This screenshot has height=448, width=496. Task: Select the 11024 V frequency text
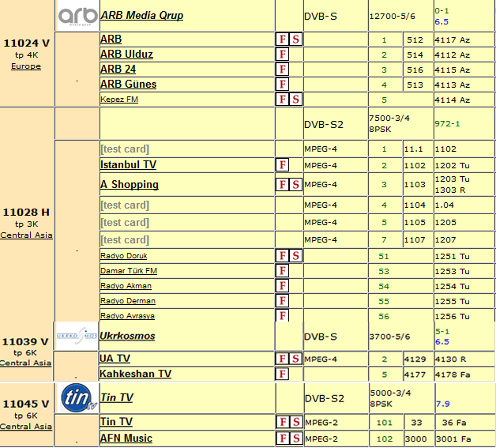coord(27,43)
